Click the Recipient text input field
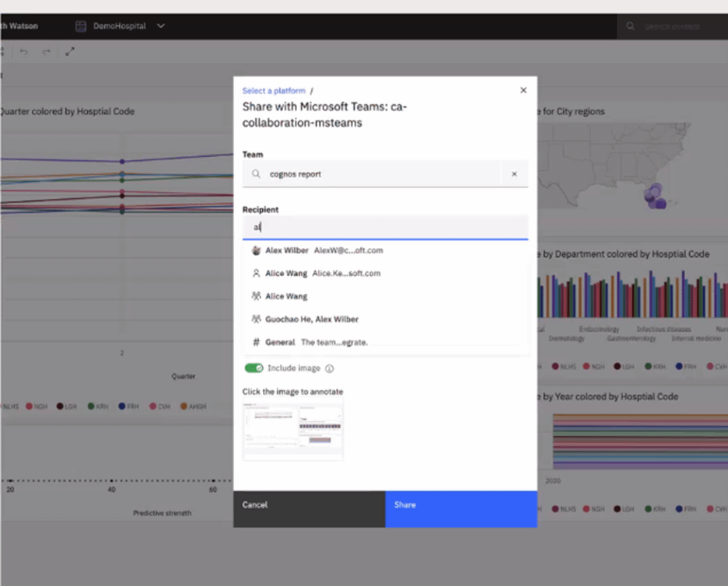Viewport: 728px width, 586px height. 385,227
